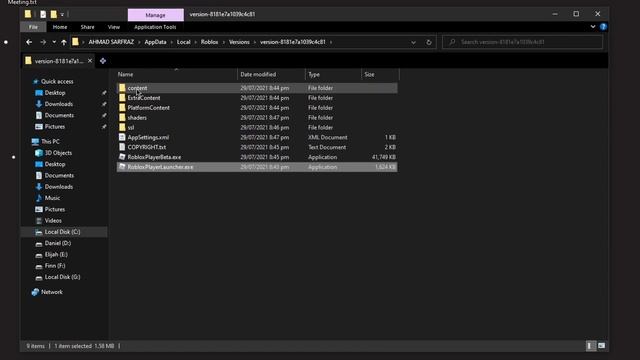Select the shaders folder
Viewport: 640px width, 360px height.
tap(257, 118)
